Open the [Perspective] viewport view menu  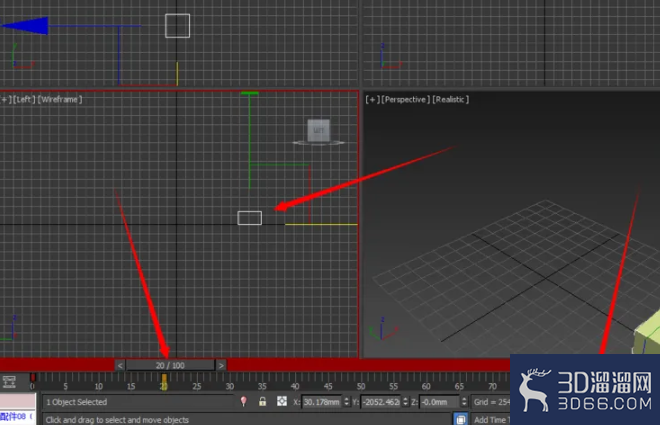pyautogui.click(x=405, y=99)
